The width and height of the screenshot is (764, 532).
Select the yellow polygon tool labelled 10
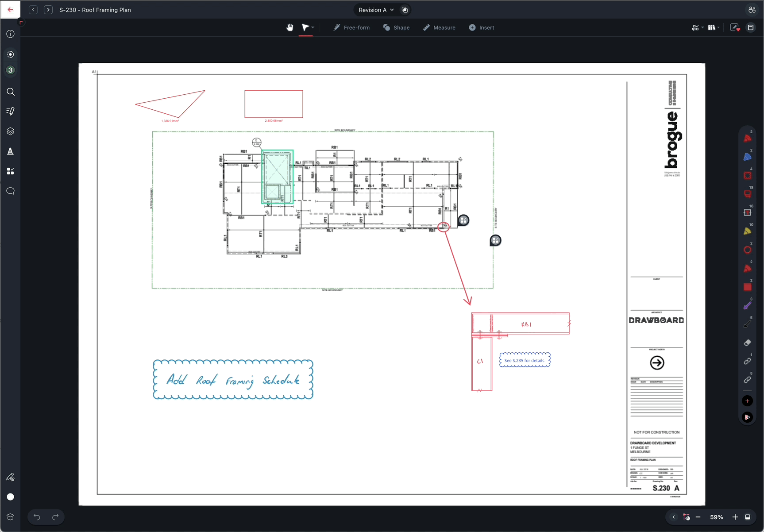point(747,231)
